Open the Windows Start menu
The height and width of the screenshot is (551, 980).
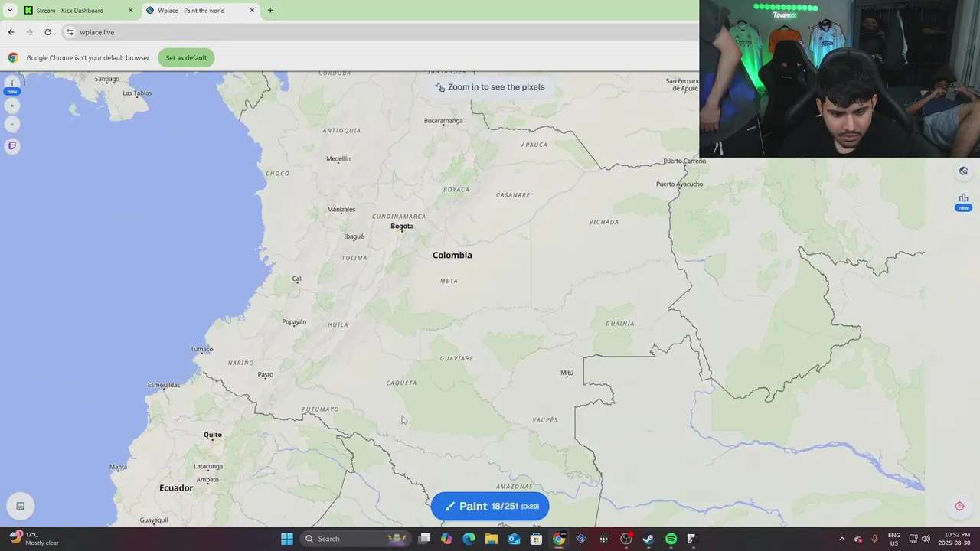pyautogui.click(x=287, y=539)
